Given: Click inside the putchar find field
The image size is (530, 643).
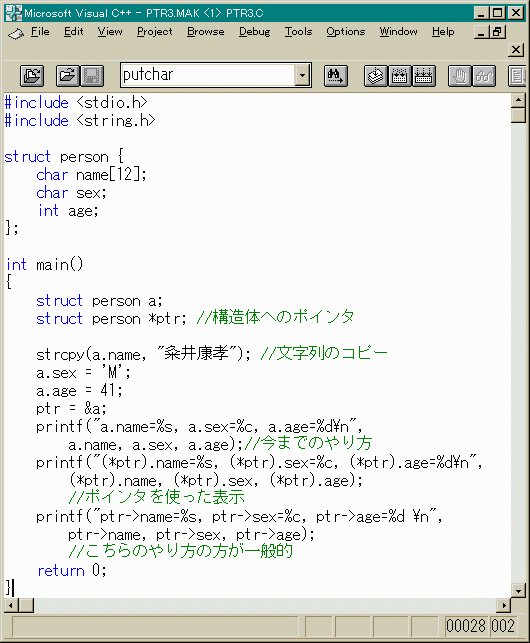Looking at the screenshot, I should tap(208, 75).
